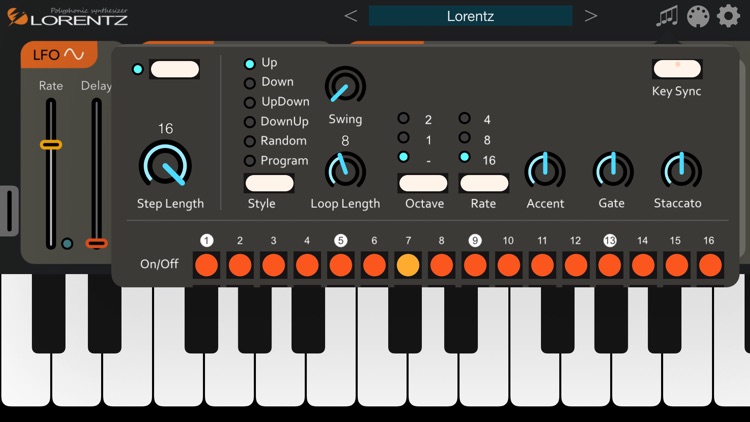750x422 pixels.
Task: Click the Swing knob
Action: (345, 87)
